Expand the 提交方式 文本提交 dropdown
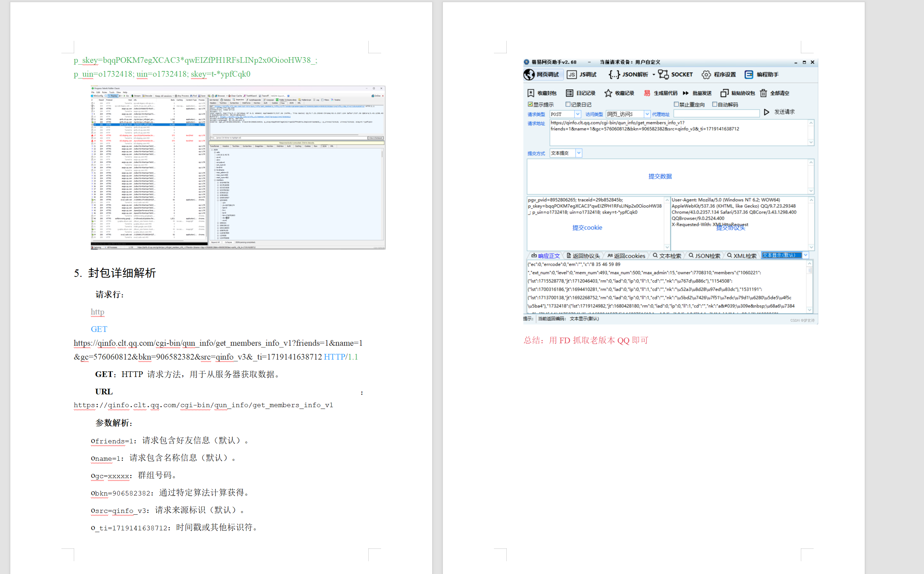 coord(579,153)
